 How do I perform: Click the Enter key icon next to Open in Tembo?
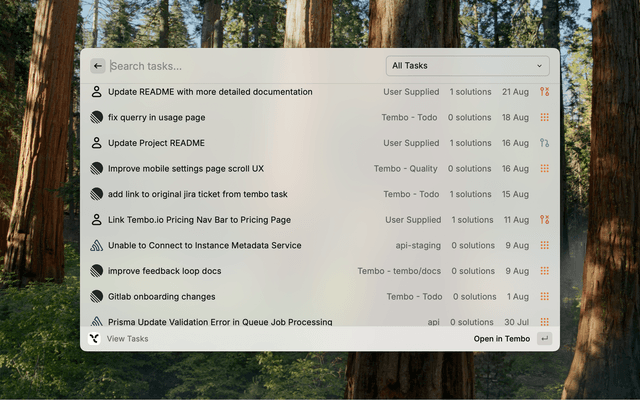click(x=544, y=339)
